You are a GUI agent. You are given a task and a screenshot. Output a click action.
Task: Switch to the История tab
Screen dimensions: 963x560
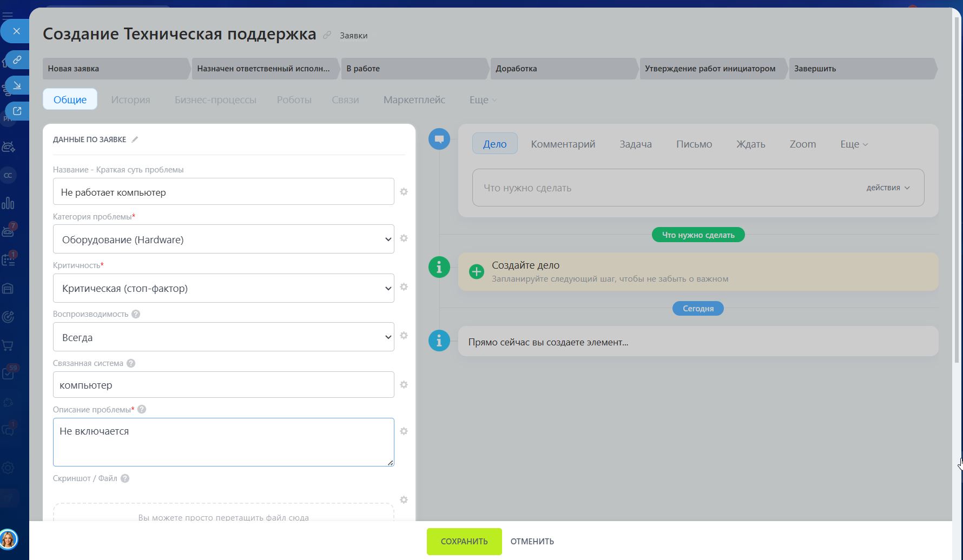pos(130,100)
